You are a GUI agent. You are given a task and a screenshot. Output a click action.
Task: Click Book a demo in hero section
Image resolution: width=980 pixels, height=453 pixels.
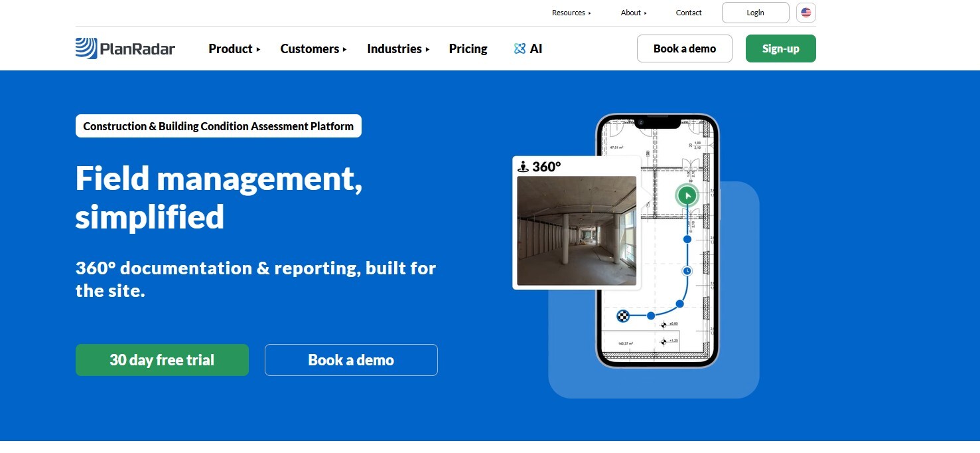(x=351, y=360)
